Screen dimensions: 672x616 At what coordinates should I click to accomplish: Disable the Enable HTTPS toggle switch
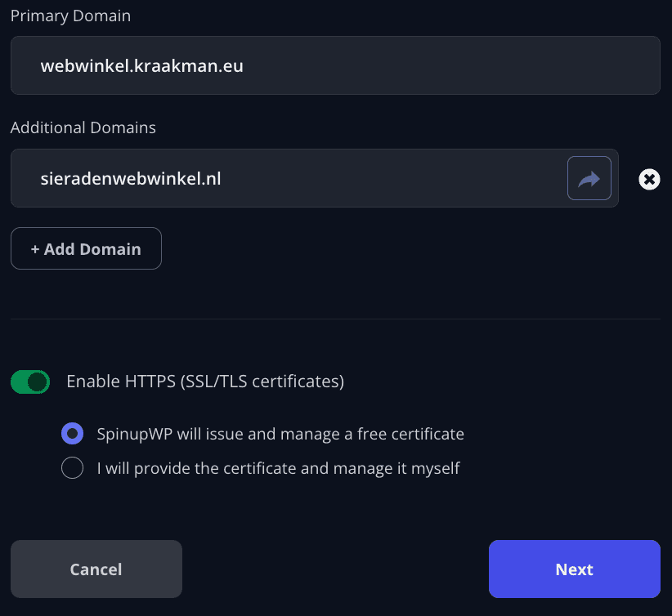pyautogui.click(x=30, y=382)
